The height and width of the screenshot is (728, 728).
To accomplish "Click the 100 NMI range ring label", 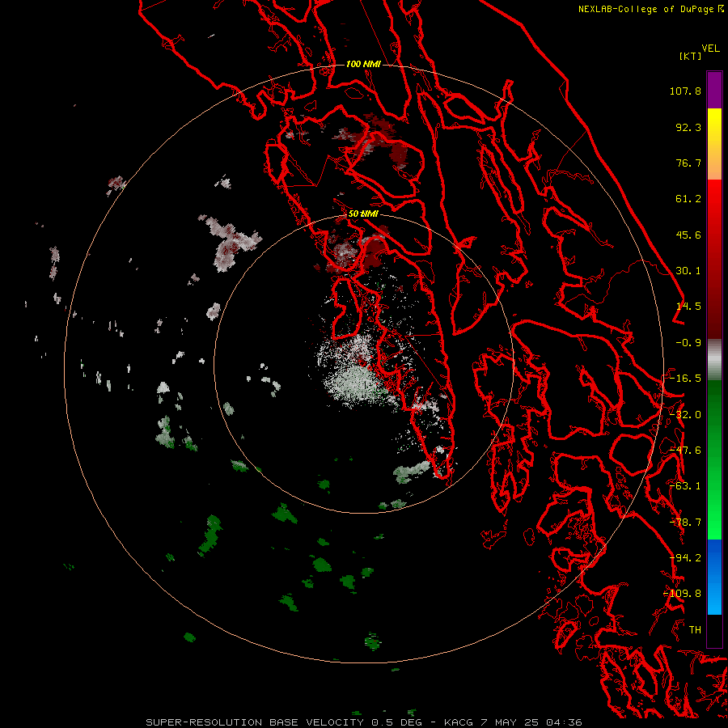I will (x=363, y=64).
